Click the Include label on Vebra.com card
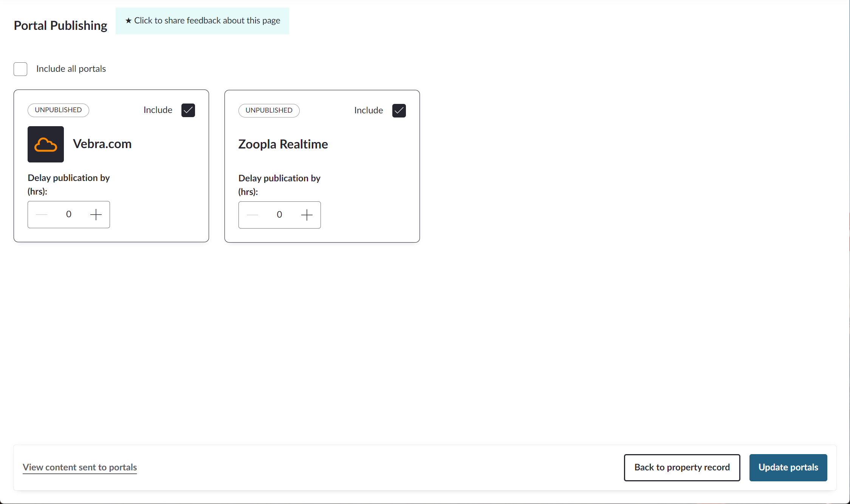Screen dimensions: 850x504 click(x=158, y=110)
